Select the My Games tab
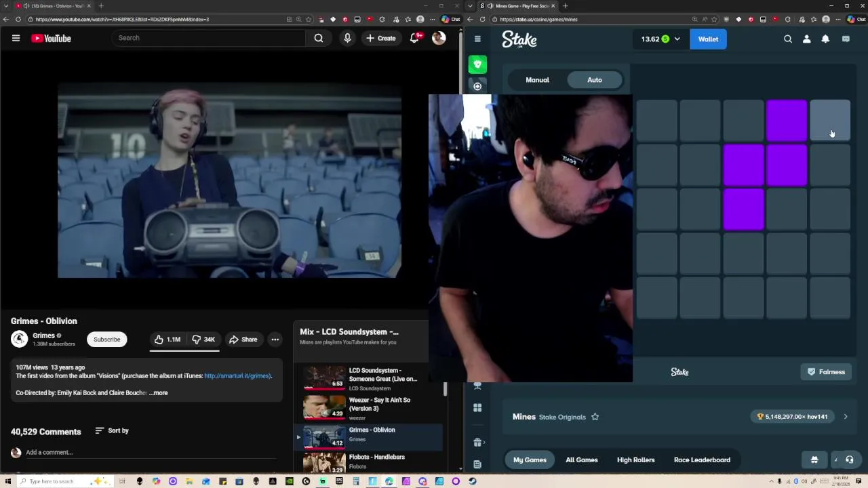Image resolution: width=868 pixels, height=488 pixels. 530,460
